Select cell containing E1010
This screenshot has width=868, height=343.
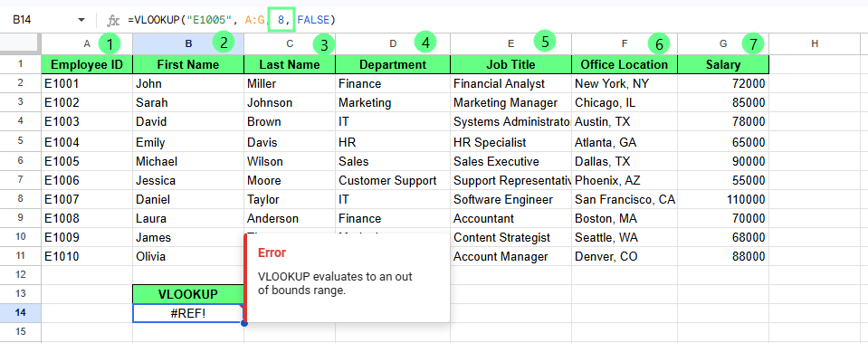point(87,257)
